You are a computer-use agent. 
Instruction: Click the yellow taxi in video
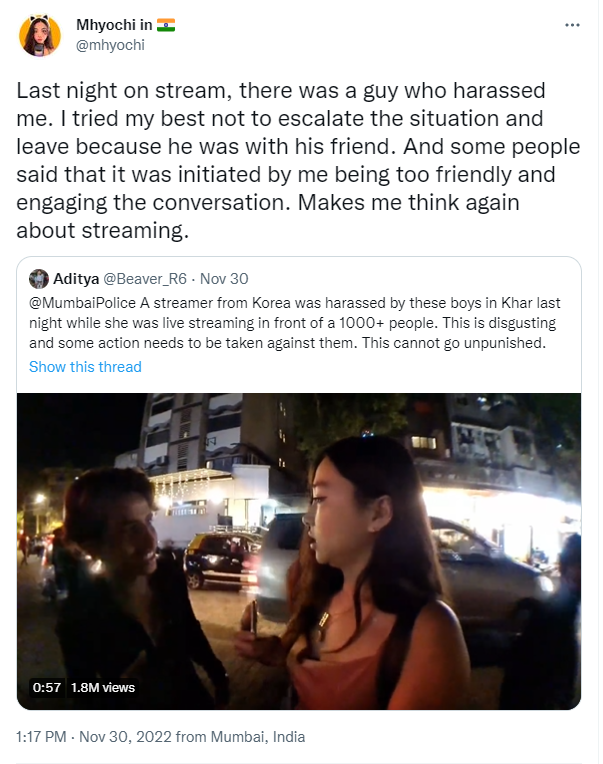[222, 560]
